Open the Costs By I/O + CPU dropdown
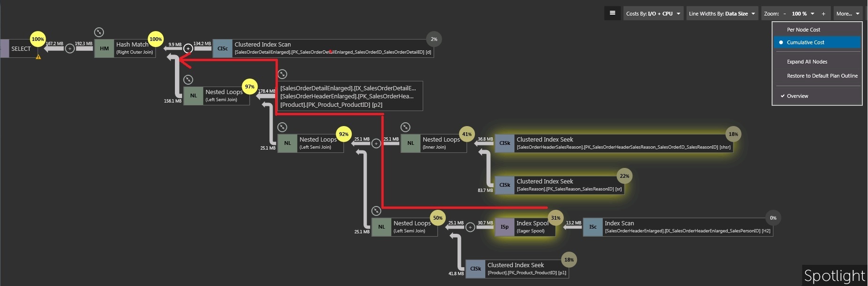The height and width of the screenshot is (286, 868). click(x=653, y=14)
